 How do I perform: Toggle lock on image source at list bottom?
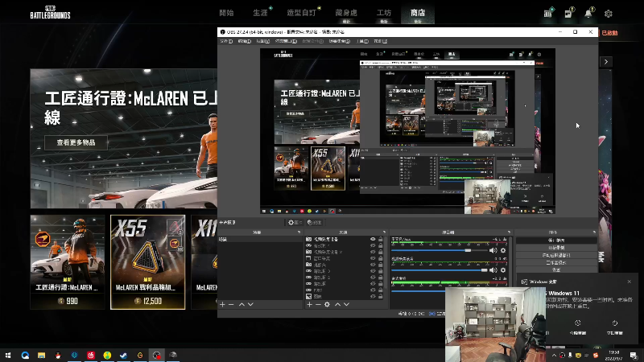[381, 296]
